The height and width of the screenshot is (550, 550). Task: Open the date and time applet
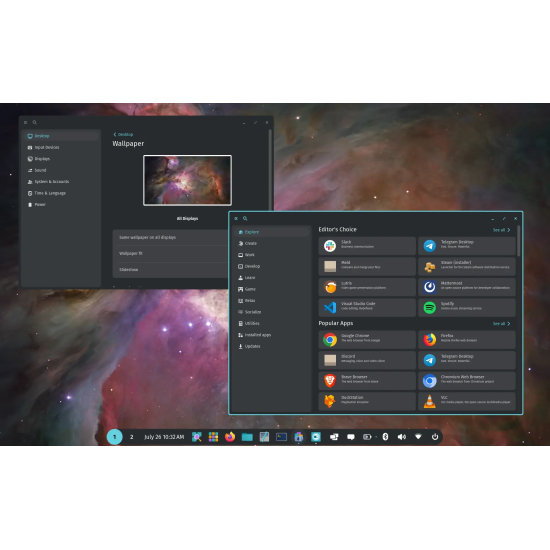pos(164,437)
